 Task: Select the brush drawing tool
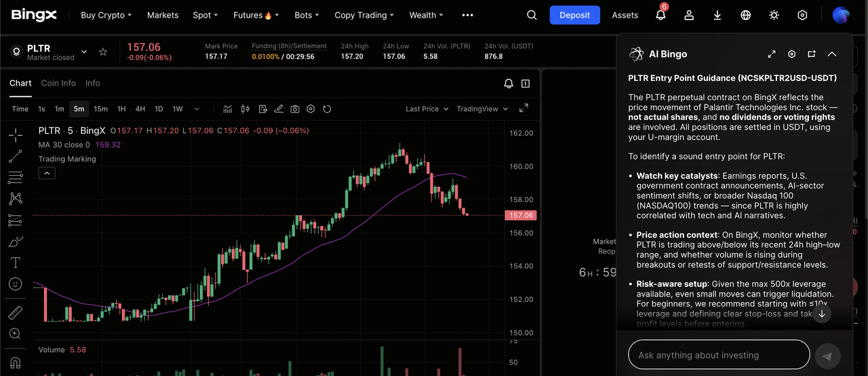15,241
